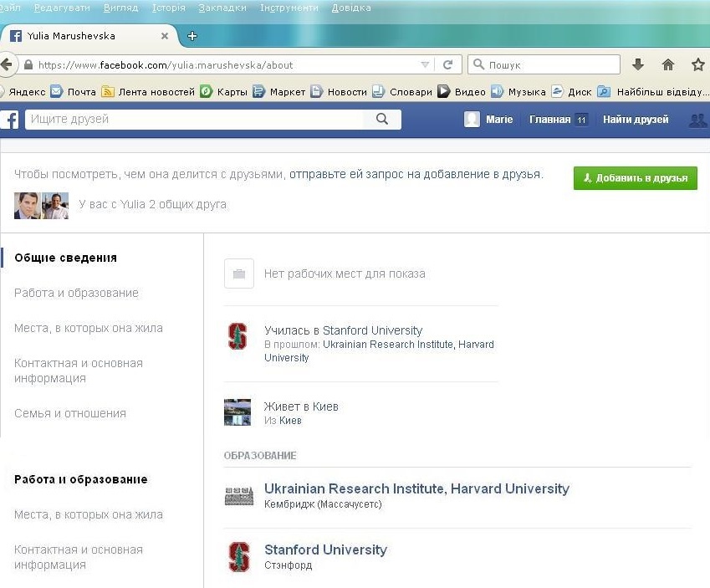Close the Yulia Marushevska browser tab
Image resolution: width=710 pixels, height=588 pixels.
(x=165, y=36)
